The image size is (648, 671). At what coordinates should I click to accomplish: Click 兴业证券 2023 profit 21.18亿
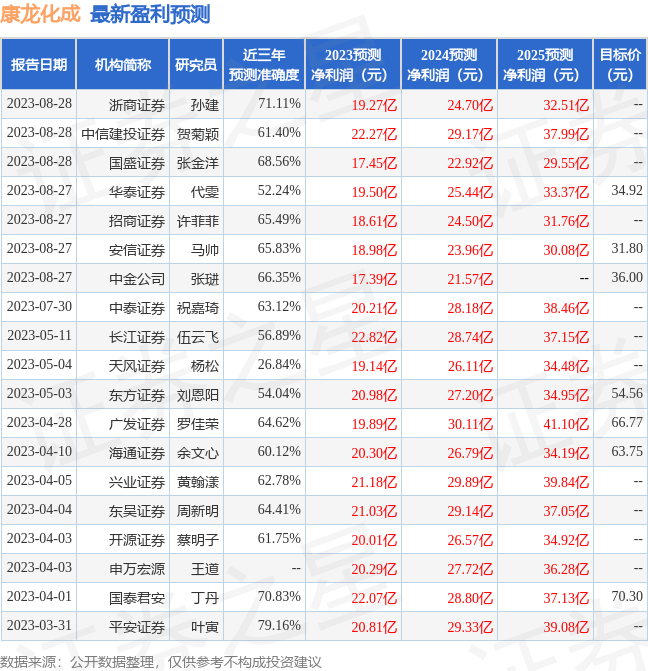[x=374, y=482]
